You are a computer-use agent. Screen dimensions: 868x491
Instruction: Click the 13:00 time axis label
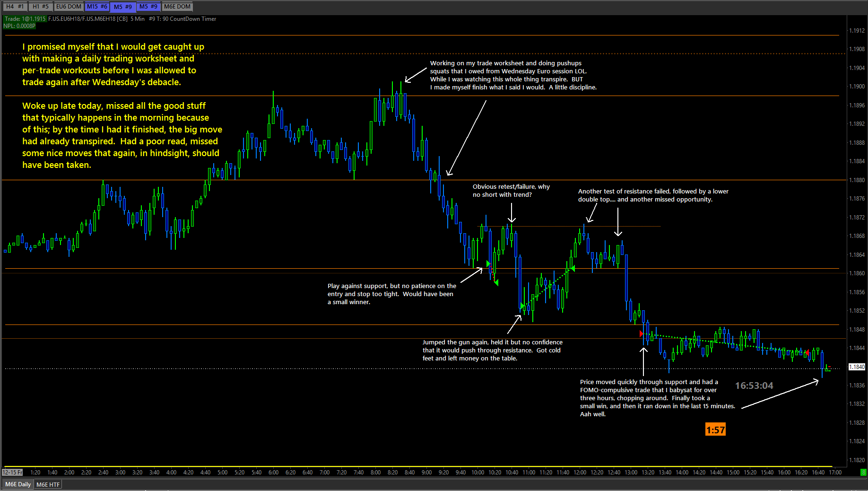631,473
